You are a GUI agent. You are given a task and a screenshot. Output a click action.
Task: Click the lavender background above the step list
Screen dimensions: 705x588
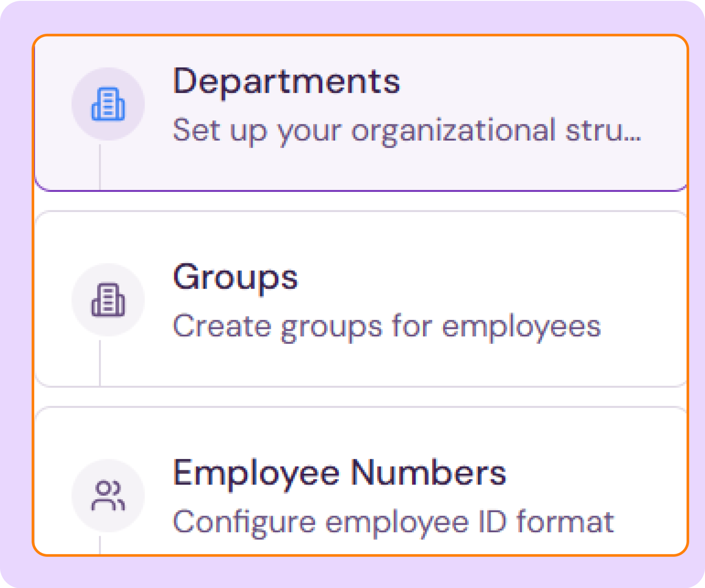(351, 18)
